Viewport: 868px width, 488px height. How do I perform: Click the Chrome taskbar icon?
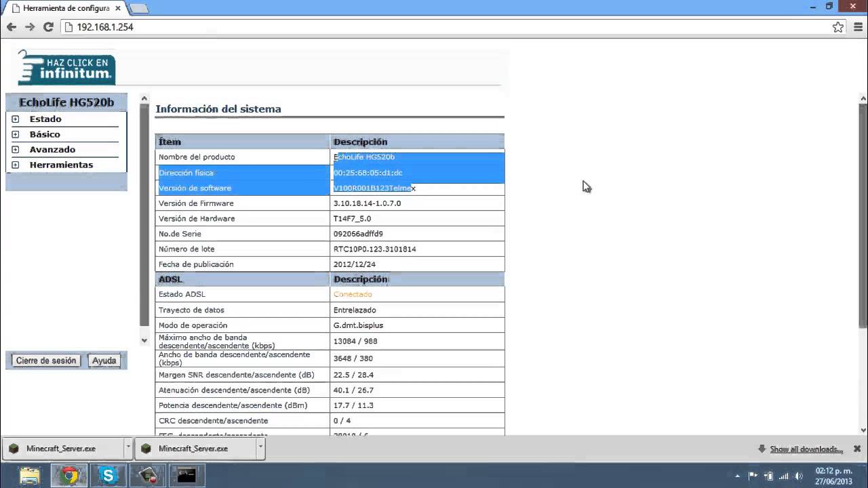click(69, 476)
